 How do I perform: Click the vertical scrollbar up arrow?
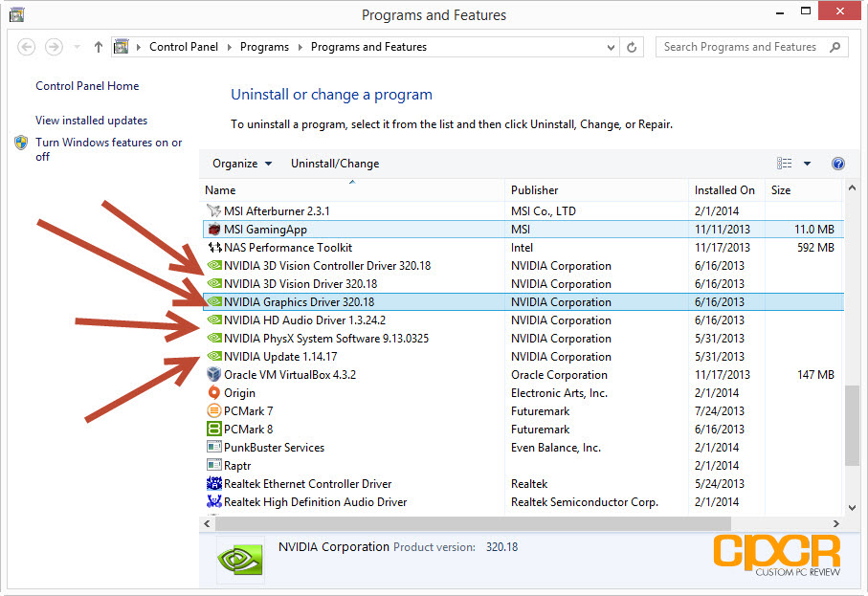[852, 188]
